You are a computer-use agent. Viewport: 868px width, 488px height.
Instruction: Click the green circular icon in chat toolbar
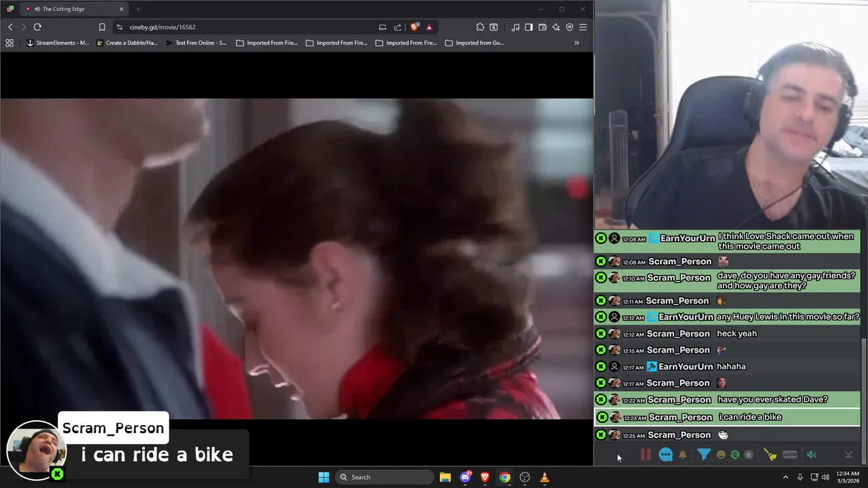pyautogui.click(x=734, y=455)
